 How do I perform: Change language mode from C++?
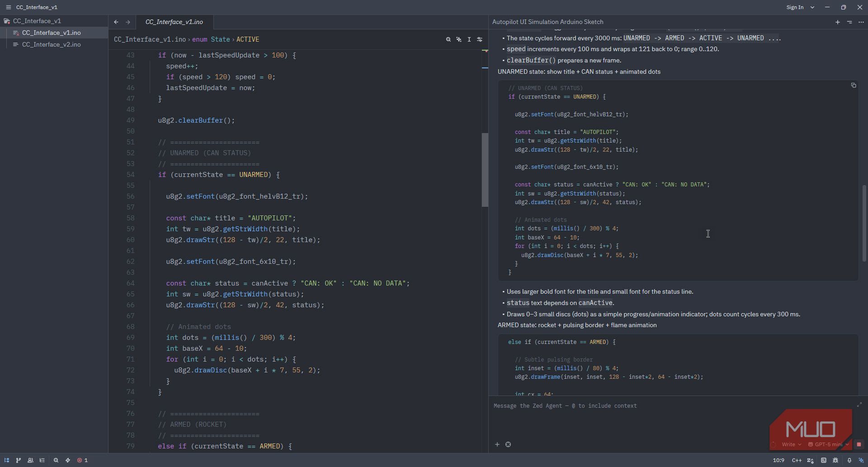pyautogui.click(x=797, y=460)
